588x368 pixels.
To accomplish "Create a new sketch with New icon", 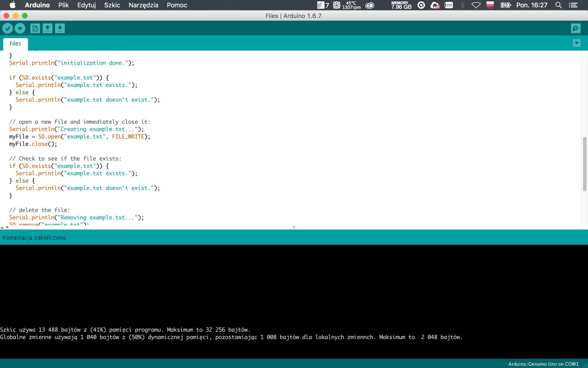I will click(x=35, y=28).
